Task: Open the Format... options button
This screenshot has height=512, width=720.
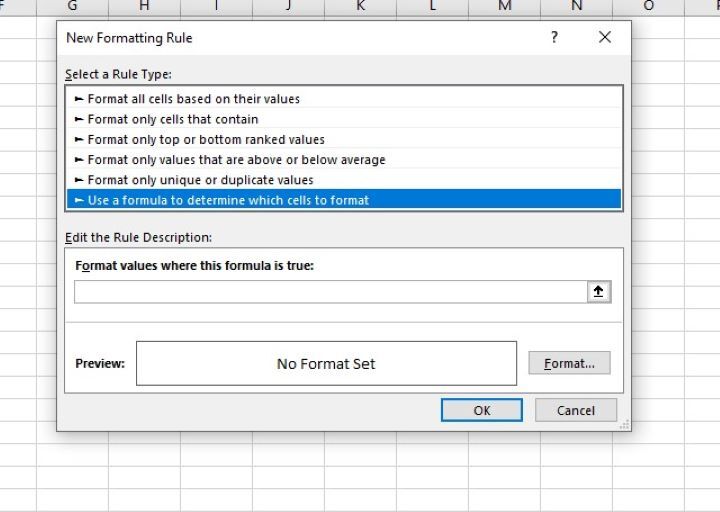Action: coord(569,364)
